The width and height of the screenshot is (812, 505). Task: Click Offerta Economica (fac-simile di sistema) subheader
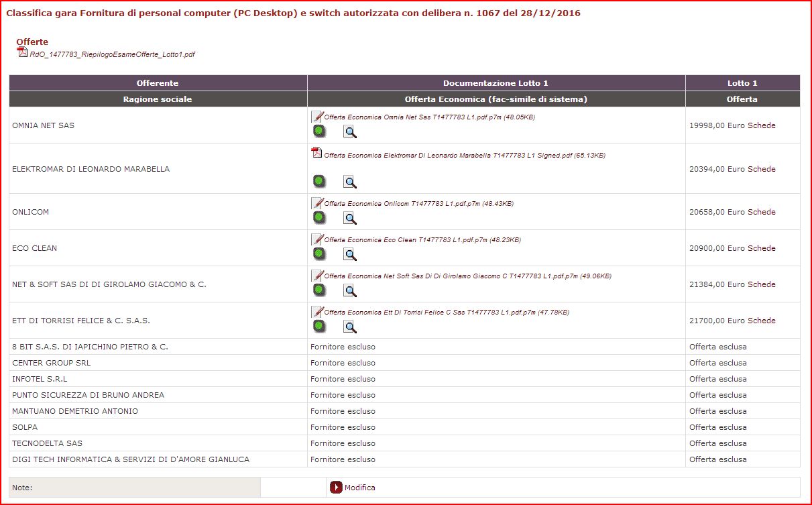coord(496,99)
